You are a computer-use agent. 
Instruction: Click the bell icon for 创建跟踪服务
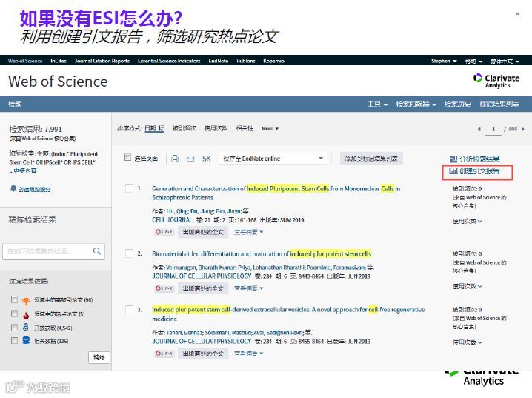tap(13, 188)
